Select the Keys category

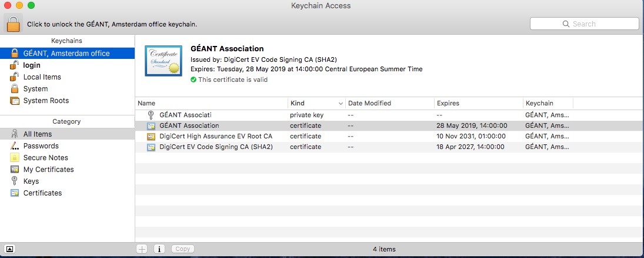point(31,181)
